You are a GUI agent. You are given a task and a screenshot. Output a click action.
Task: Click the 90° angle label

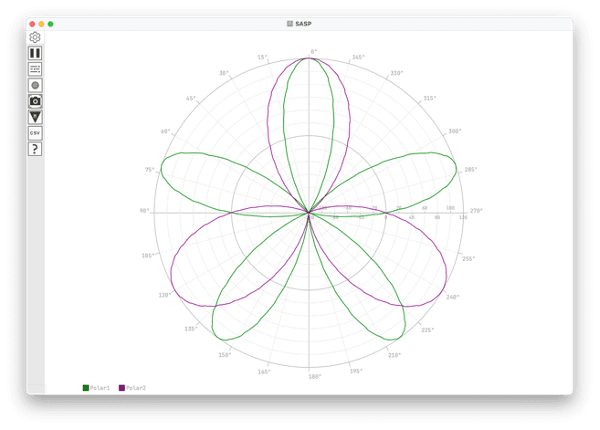pos(144,211)
